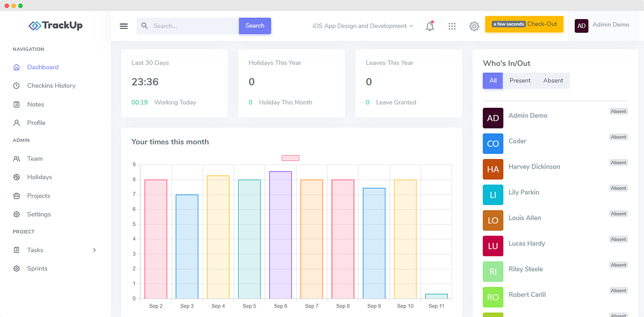Click the Profile person icon
This screenshot has height=317, width=644.
16,123
